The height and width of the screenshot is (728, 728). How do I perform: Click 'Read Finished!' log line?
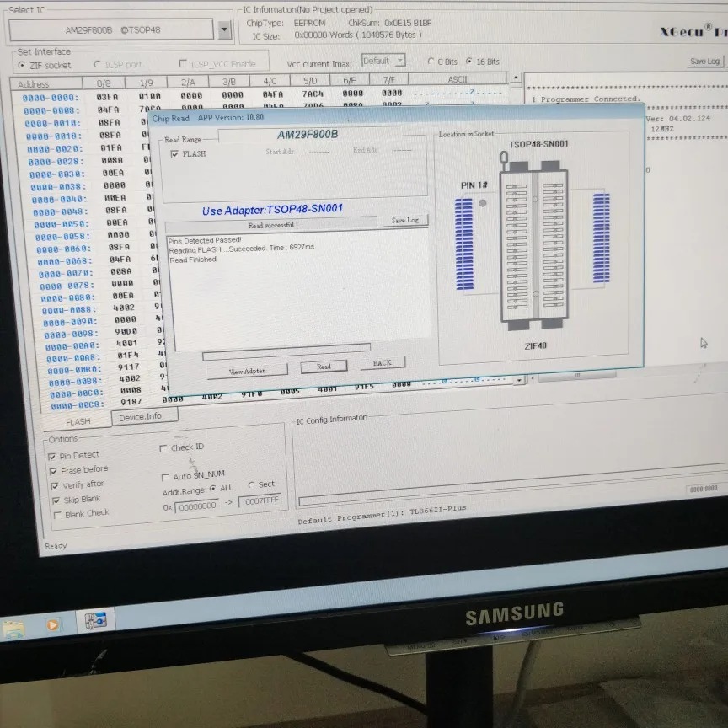[194, 260]
